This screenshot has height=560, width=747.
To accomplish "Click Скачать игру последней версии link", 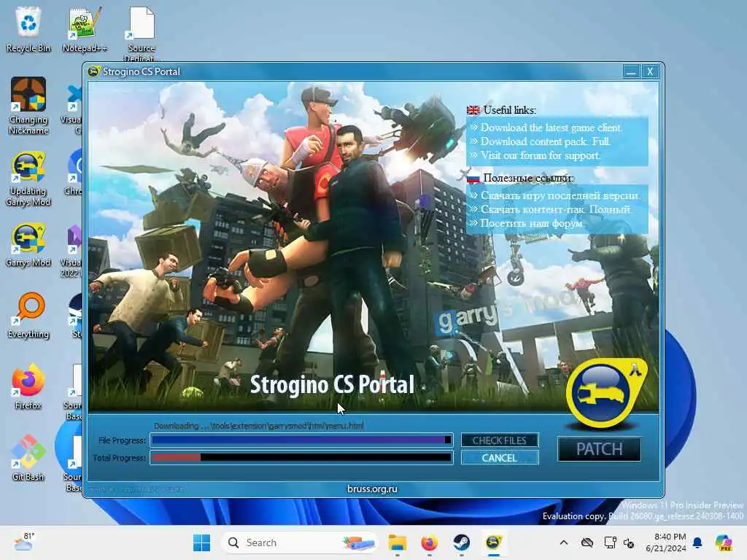I will [560, 195].
